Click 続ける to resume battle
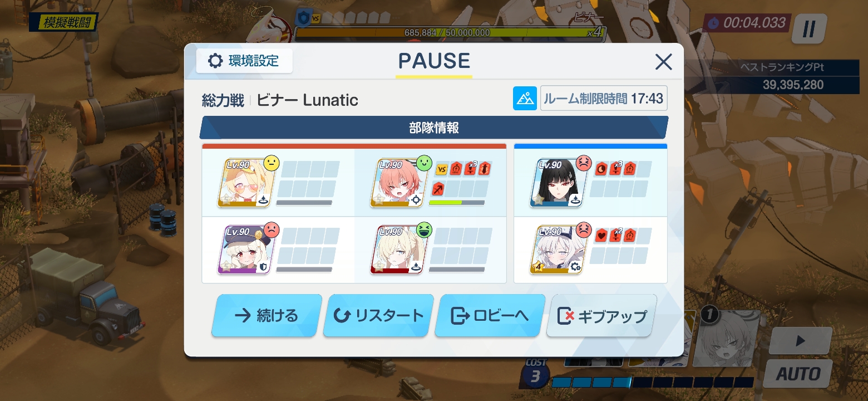 coord(267,316)
